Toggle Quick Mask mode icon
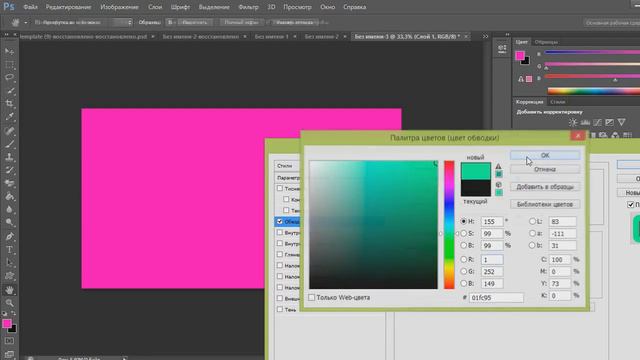Screen dimensions: 640x360 pyautogui.click(x=9, y=341)
